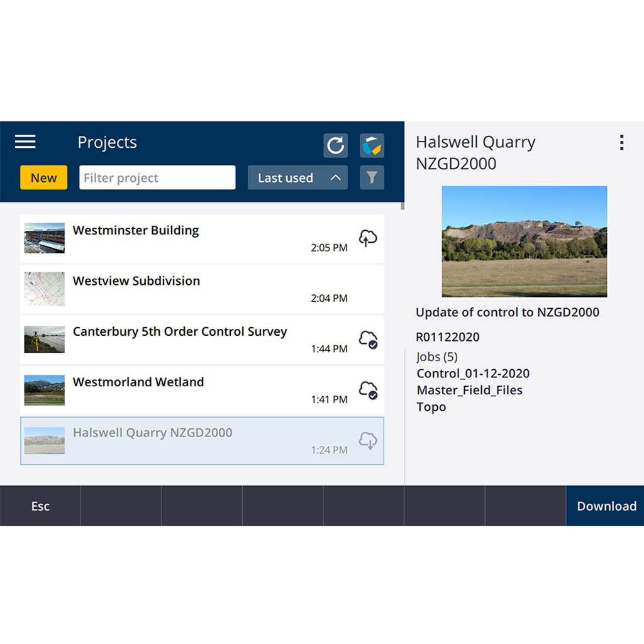Image resolution: width=644 pixels, height=644 pixels.
Task: Click the Filter project text field
Action: click(x=157, y=178)
